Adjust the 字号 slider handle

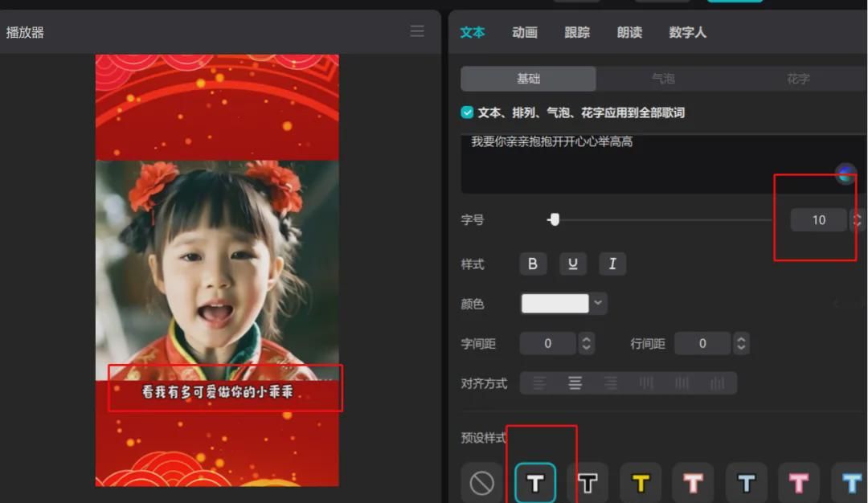pos(555,219)
